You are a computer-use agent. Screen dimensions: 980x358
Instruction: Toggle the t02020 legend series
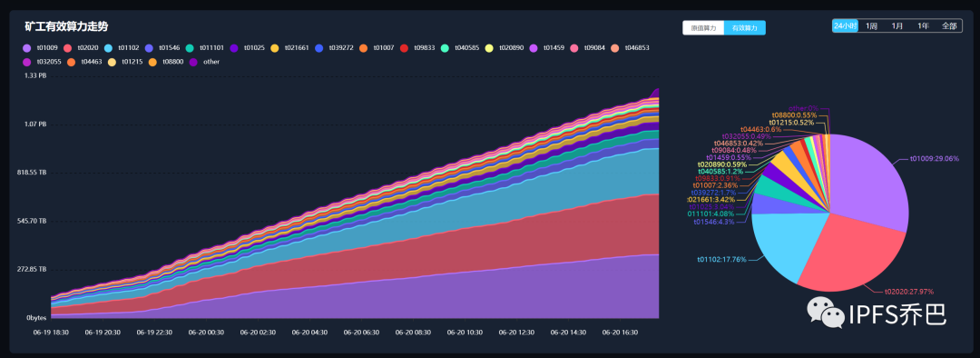pos(82,47)
